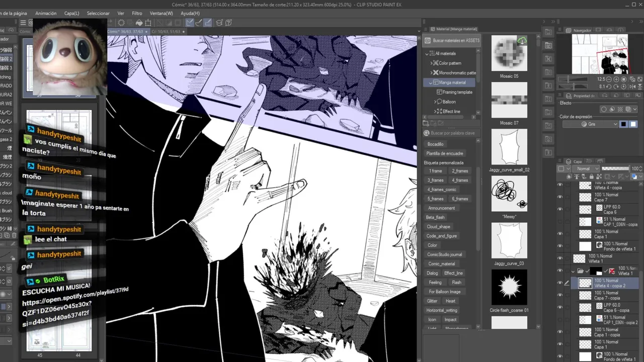Collapse the All materials tree node
This screenshot has width=644, height=362.
point(428,54)
